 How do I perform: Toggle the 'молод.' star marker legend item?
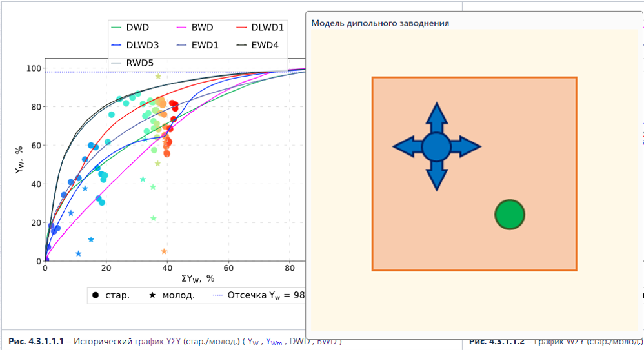(172, 295)
